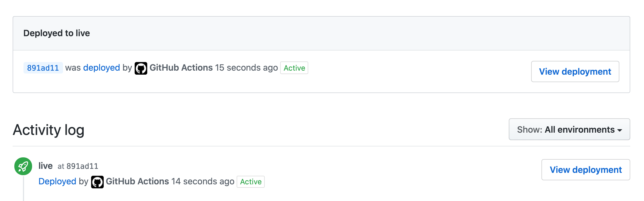Click GitHub Actions avatar in activity log
Screen dimensions: 644x201
[x=97, y=182]
